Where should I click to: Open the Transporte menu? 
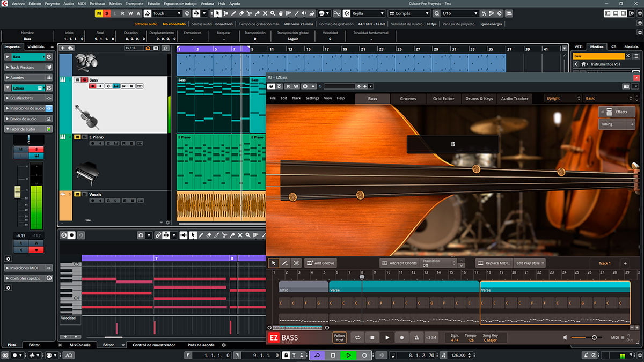(134, 3)
